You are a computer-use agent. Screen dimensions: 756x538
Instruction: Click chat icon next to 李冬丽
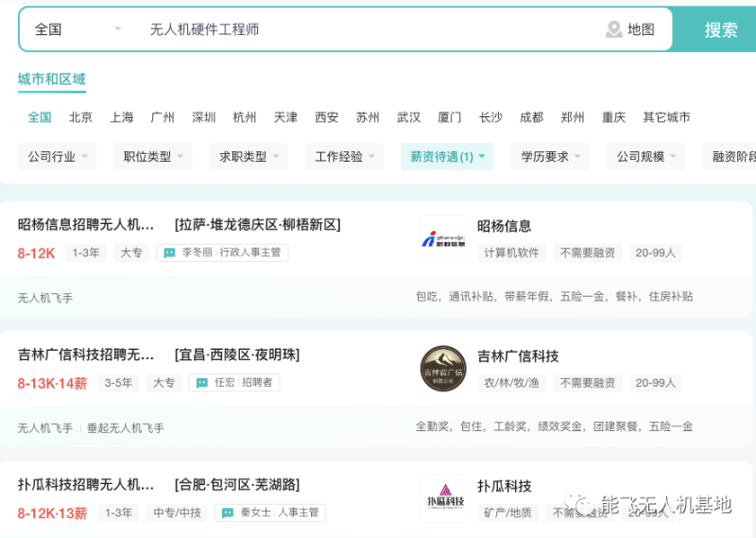pyautogui.click(x=169, y=252)
